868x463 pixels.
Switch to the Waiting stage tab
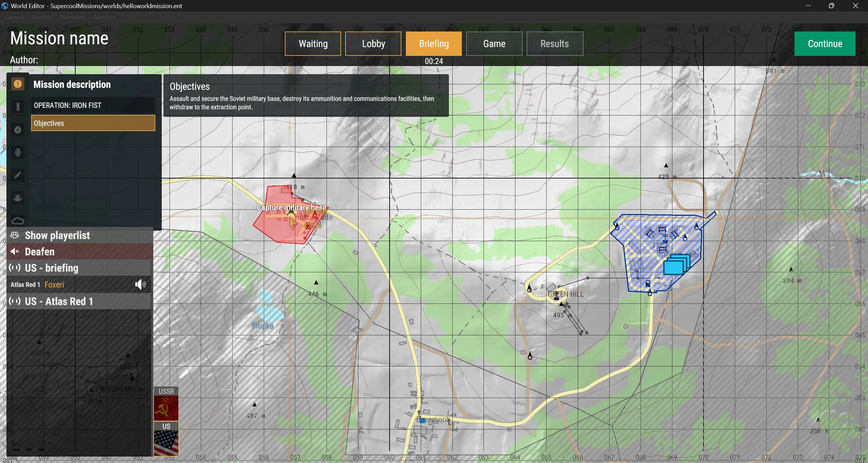[313, 44]
